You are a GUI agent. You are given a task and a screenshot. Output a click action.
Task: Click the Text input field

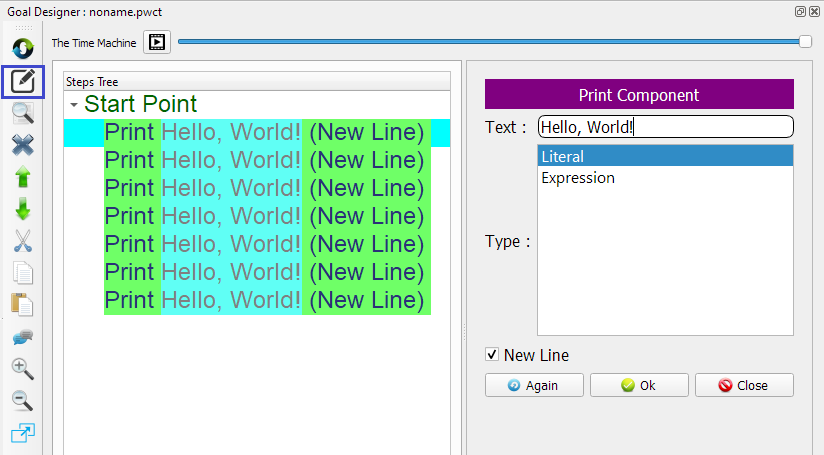pos(665,127)
